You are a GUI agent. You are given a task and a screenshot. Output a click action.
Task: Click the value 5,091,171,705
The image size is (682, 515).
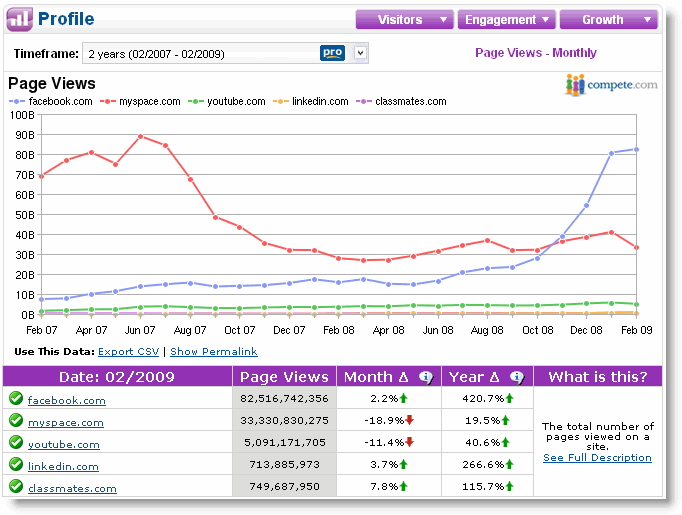[x=285, y=442]
